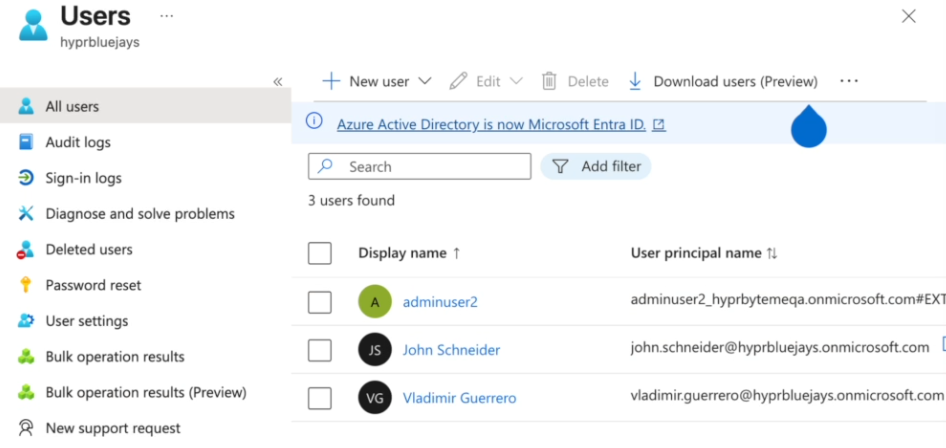Click the Sign-in logs icon
The width and height of the screenshot is (946, 448).
click(26, 178)
